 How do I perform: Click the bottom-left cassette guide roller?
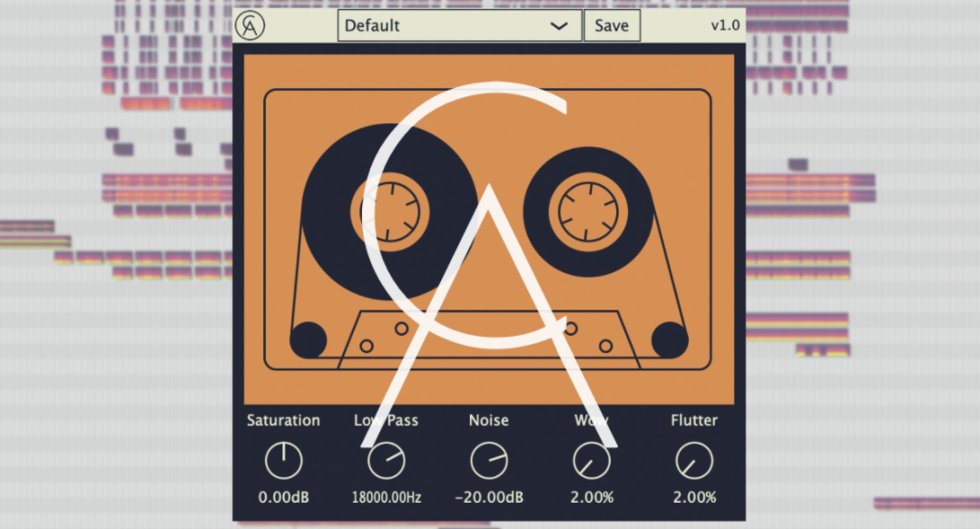pos(308,340)
